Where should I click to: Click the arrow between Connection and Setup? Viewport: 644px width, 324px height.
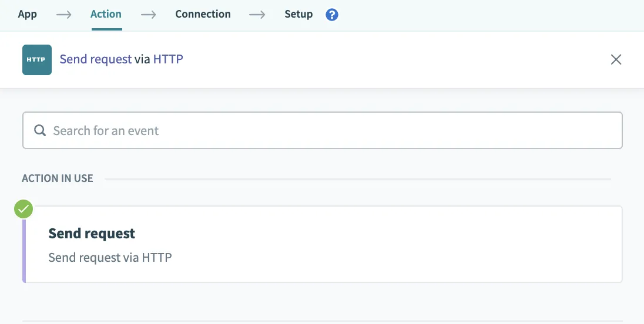(x=257, y=15)
